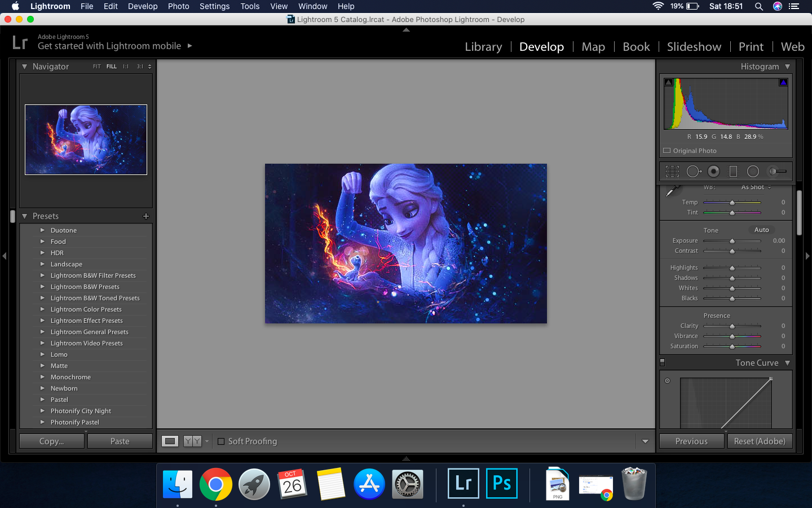Open the Develop menu in menu bar
812x508 pixels.
pyautogui.click(x=143, y=6)
